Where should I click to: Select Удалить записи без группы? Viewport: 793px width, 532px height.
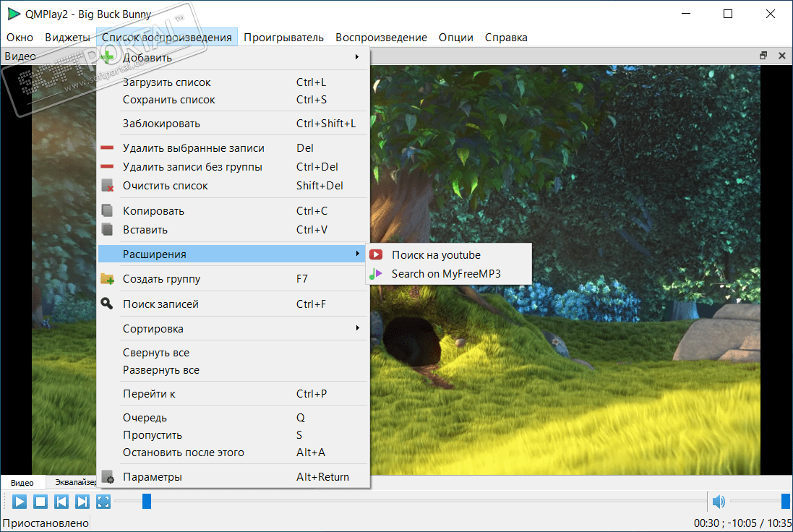(x=233, y=166)
